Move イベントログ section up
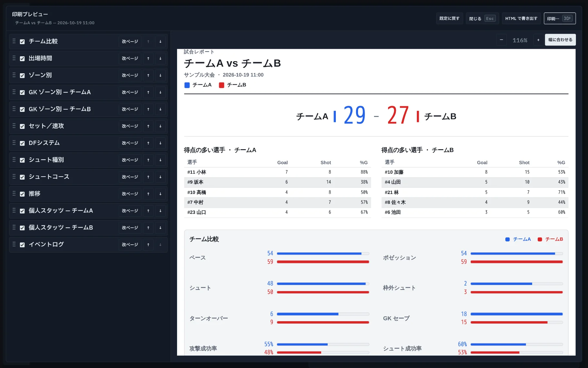Viewport: 588px width, 368px height. click(148, 245)
